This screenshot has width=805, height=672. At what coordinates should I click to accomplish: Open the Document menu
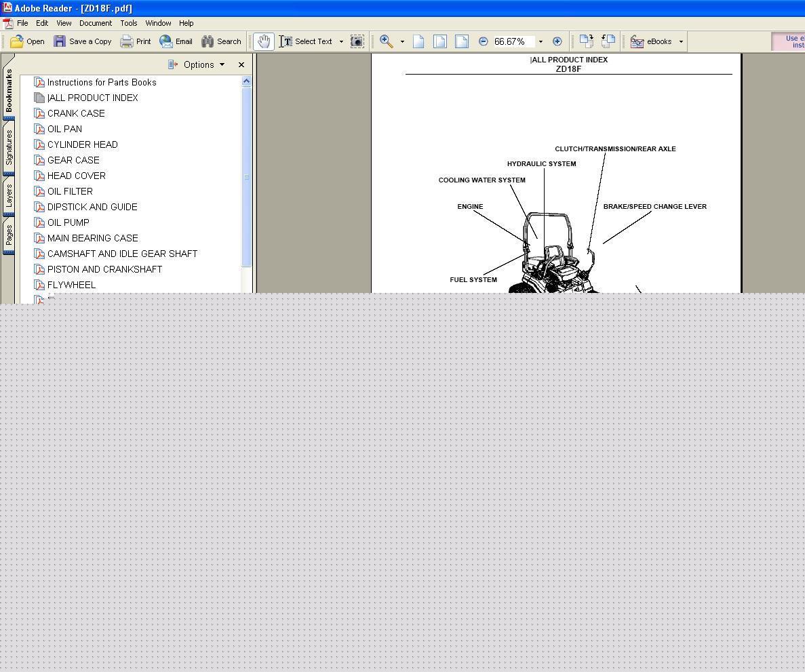[x=96, y=23]
